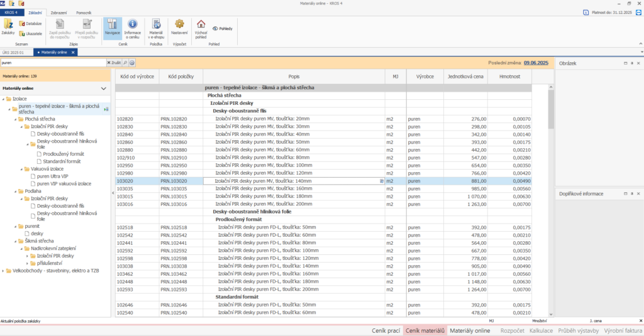Click the table vertical scrollbar thumb
Screen dimensions: 644x336
pos(551,109)
